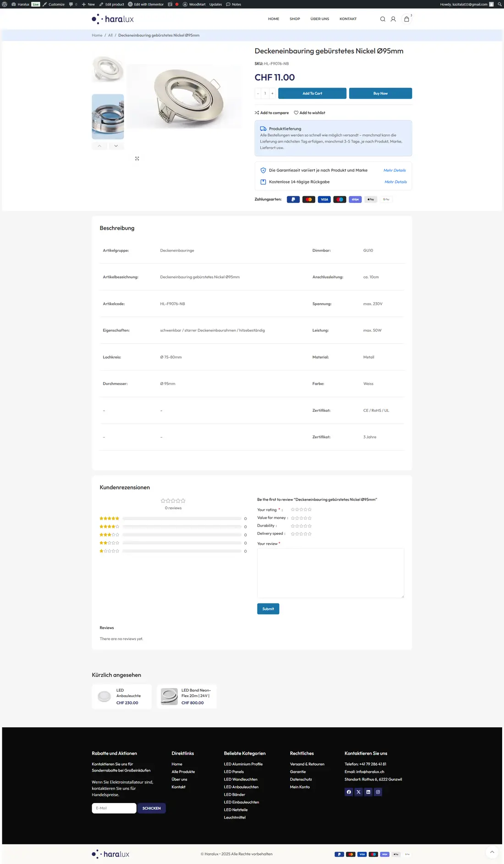Click Edit product in admin bar
504x864 pixels.
[x=112, y=4]
